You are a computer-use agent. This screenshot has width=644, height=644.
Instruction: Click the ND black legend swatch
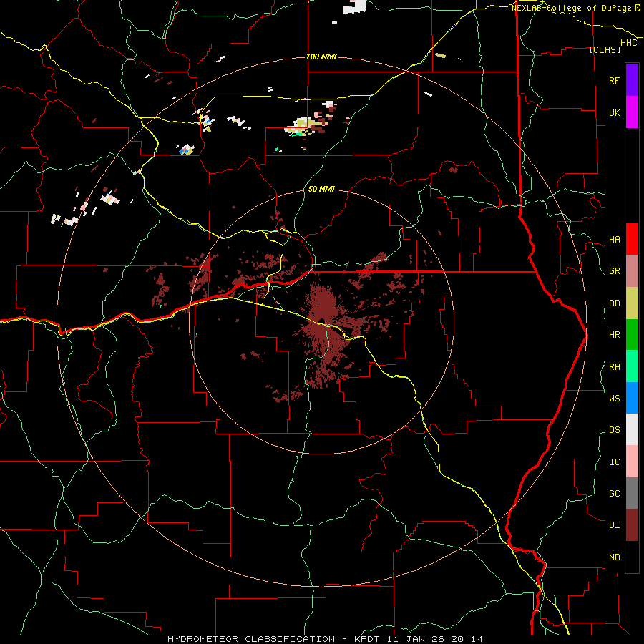[632, 557]
